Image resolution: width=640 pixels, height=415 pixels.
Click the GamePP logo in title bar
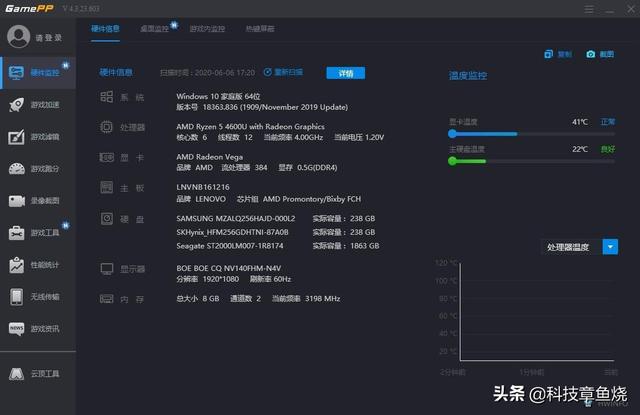(29, 9)
